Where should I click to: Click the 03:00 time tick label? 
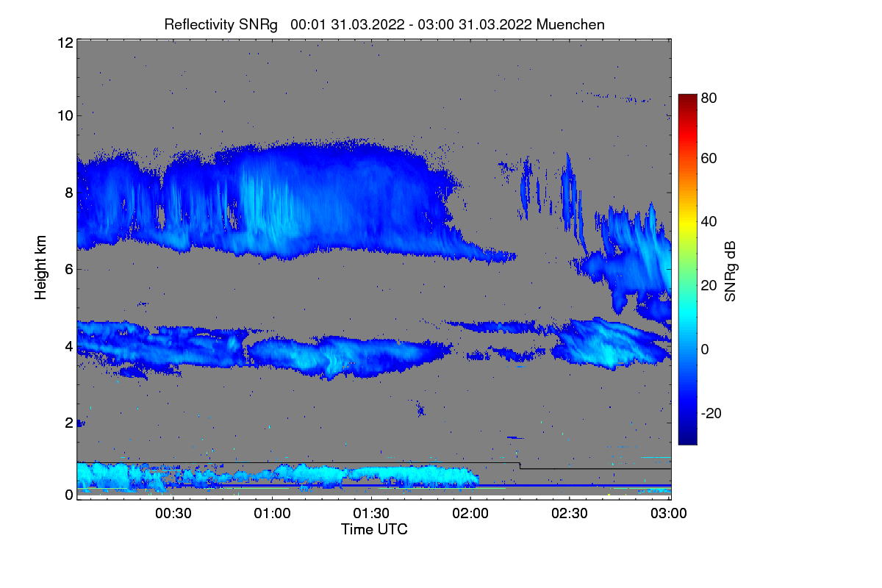(x=669, y=513)
